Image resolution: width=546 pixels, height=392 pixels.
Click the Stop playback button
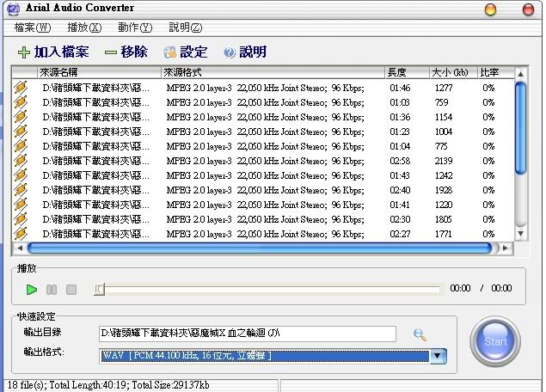(71, 290)
